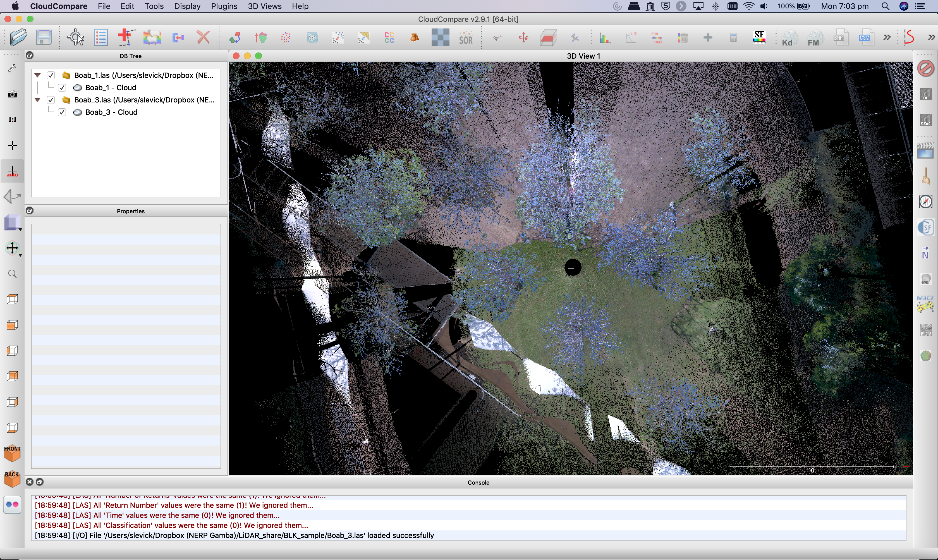Uncheck the Boab_1.las folder checkbox

click(51, 75)
